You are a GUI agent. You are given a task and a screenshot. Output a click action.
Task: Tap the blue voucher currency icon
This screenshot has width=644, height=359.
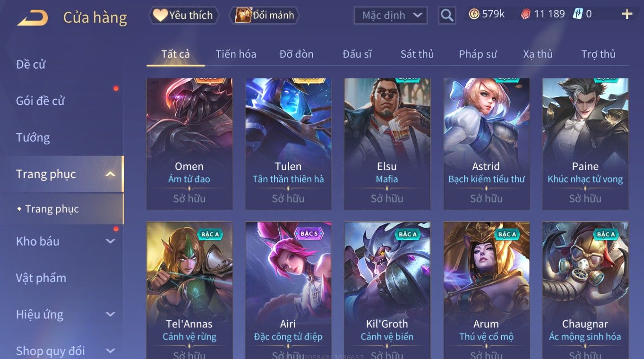577,14
